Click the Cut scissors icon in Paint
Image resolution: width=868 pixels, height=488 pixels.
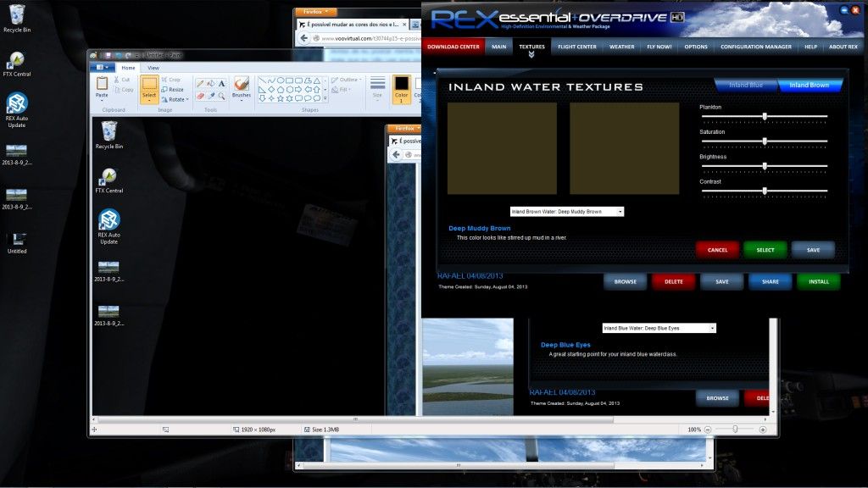click(x=117, y=80)
